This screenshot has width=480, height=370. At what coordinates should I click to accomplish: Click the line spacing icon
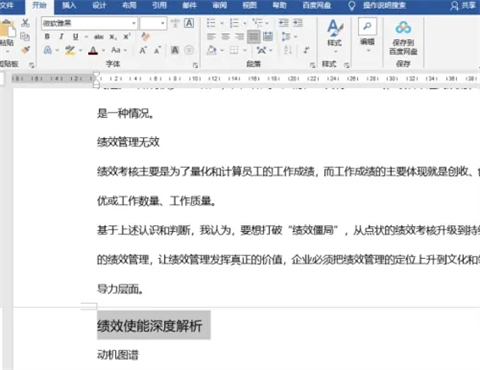[286, 36]
